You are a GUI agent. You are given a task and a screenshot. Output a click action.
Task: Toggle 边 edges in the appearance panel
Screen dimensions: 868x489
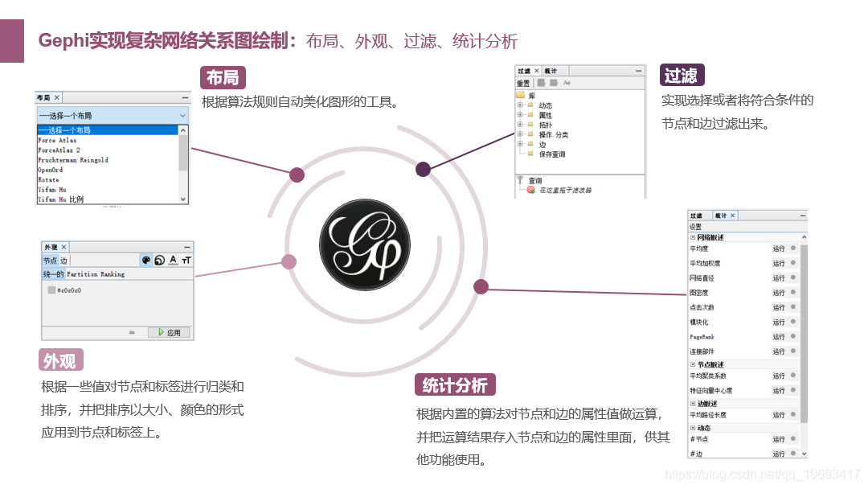[x=63, y=261]
